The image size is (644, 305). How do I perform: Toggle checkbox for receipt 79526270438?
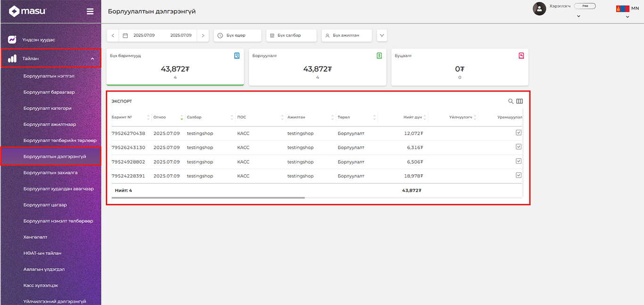click(x=519, y=133)
